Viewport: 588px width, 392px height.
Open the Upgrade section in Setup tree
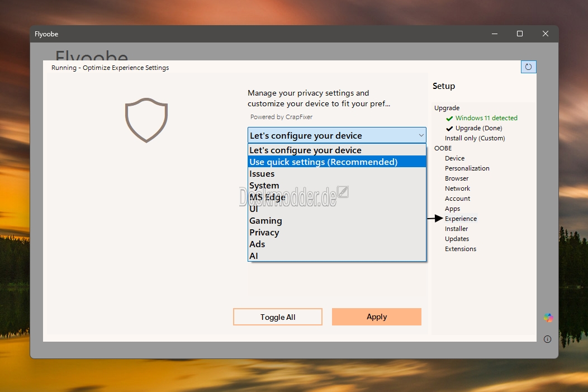coord(447,108)
